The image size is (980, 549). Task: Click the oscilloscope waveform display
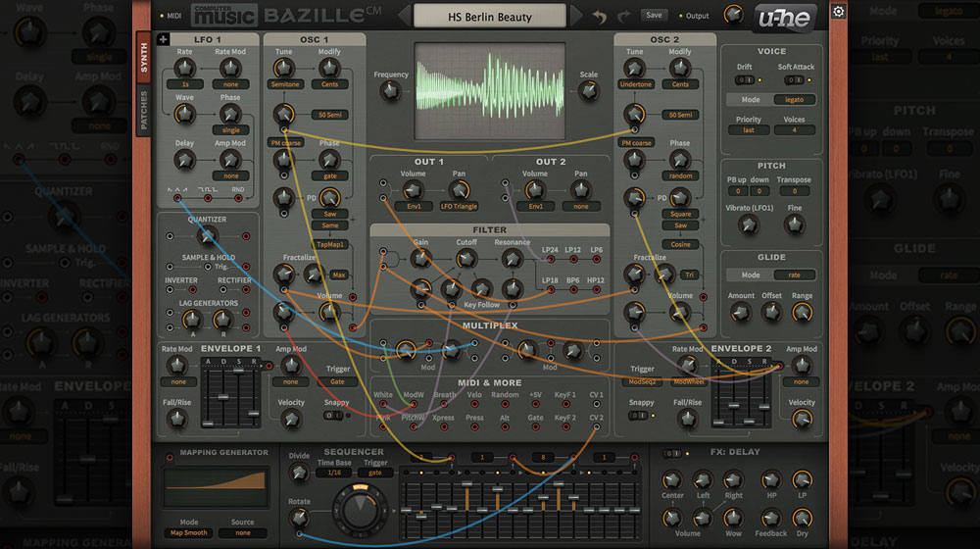490,91
